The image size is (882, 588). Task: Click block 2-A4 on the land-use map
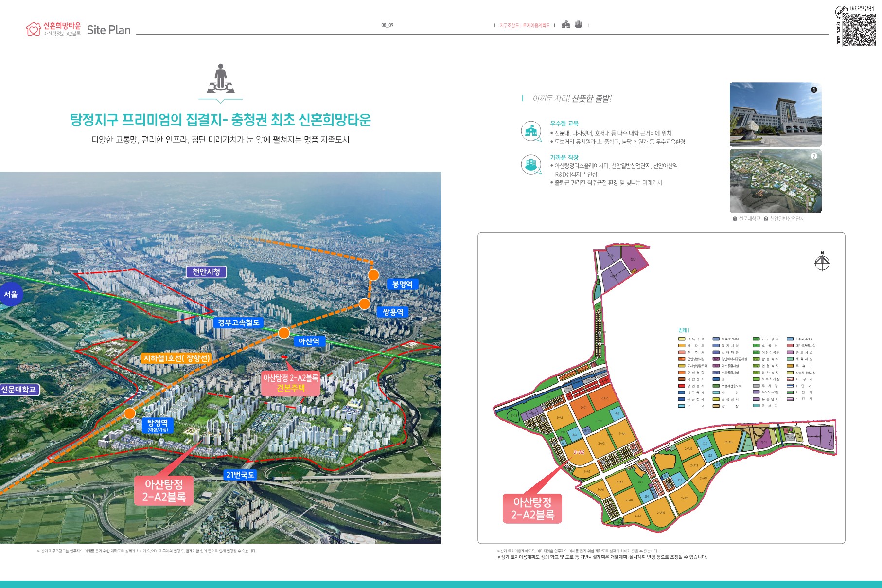point(622,434)
